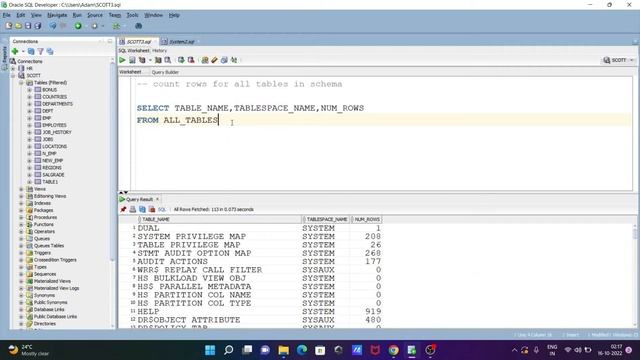Sort by NUM_ROWS column header
The image size is (640, 360).
(x=366, y=220)
